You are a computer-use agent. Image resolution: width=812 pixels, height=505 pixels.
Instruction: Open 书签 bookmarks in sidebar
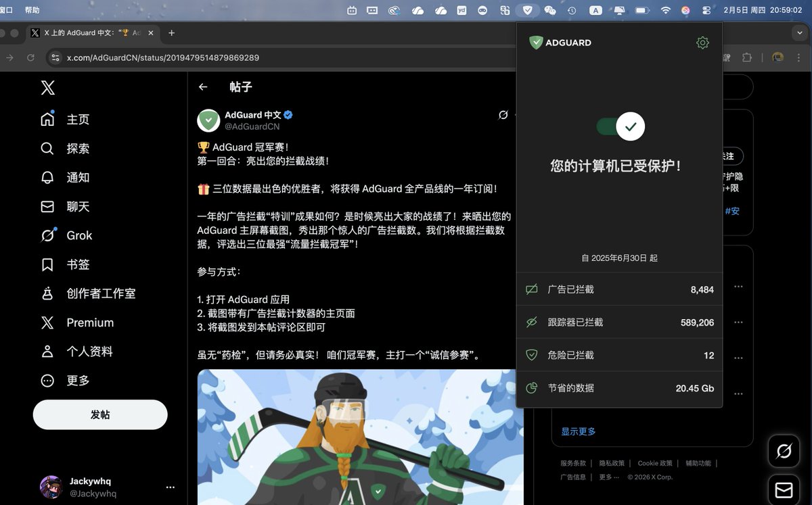click(65, 264)
